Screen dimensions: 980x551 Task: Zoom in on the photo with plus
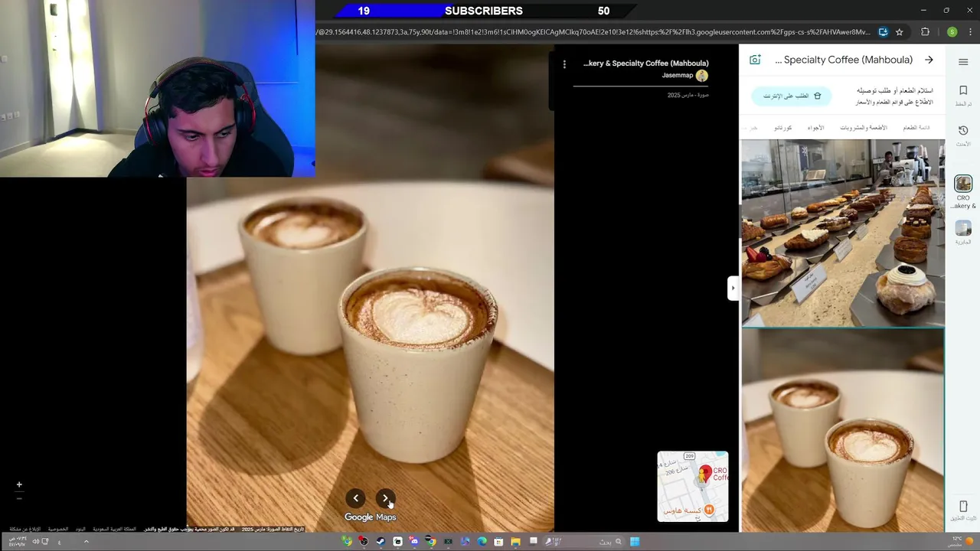[x=19, y=484]
